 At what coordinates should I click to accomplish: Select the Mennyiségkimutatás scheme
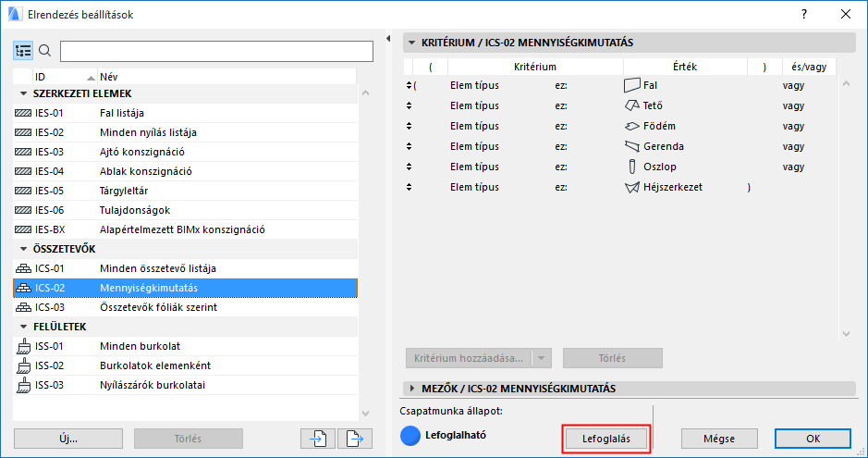(x=186, y=288)
